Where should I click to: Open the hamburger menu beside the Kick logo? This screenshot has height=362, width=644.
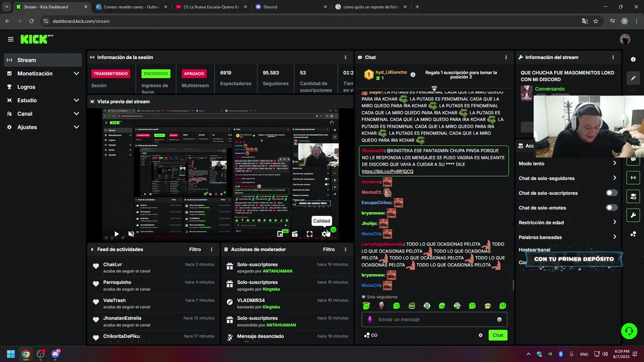(11, 39)
